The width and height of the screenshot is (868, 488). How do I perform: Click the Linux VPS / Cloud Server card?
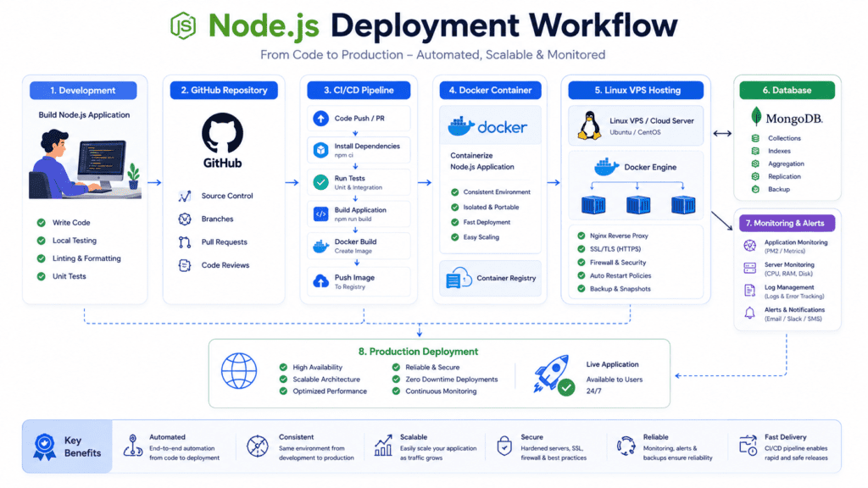tap(636, 125)
